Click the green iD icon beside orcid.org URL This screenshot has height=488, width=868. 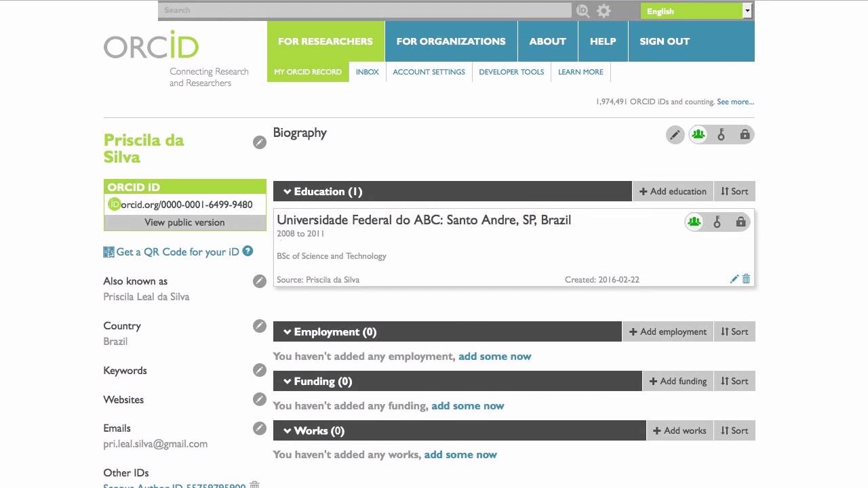tap(114, 204)
